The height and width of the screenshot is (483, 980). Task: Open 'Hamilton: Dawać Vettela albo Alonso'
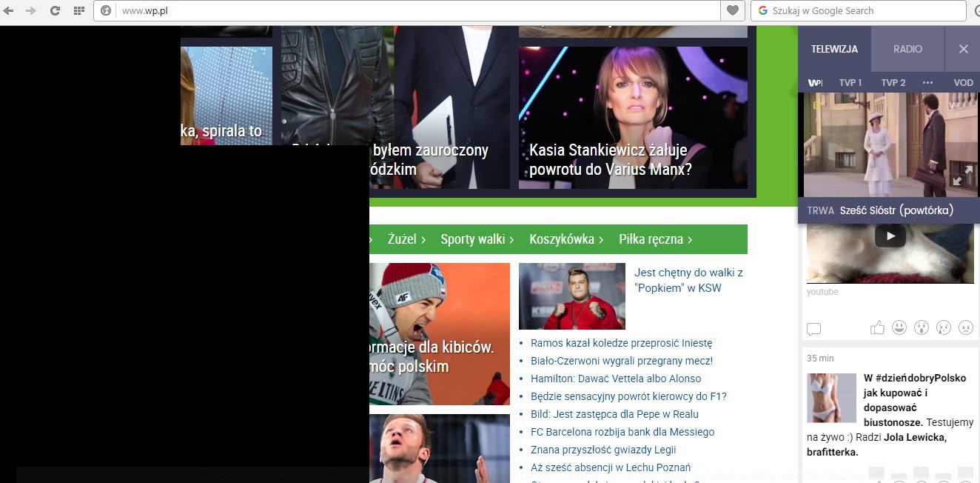(x=616, y=379)
